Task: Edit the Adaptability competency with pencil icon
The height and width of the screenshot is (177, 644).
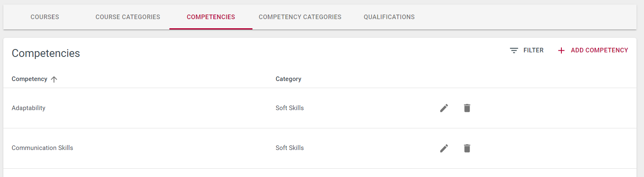Action: pos(444,108)
